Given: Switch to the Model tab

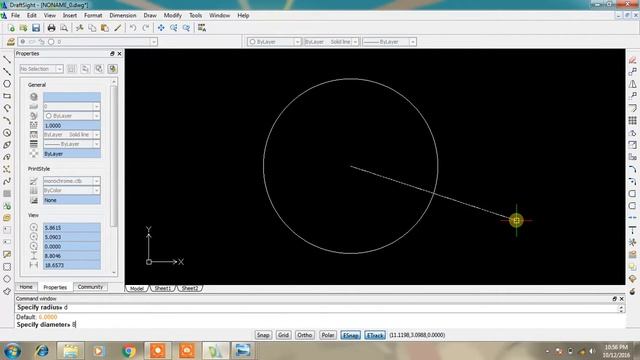Looking at the screenshot, I should click(x=137, y=289).
